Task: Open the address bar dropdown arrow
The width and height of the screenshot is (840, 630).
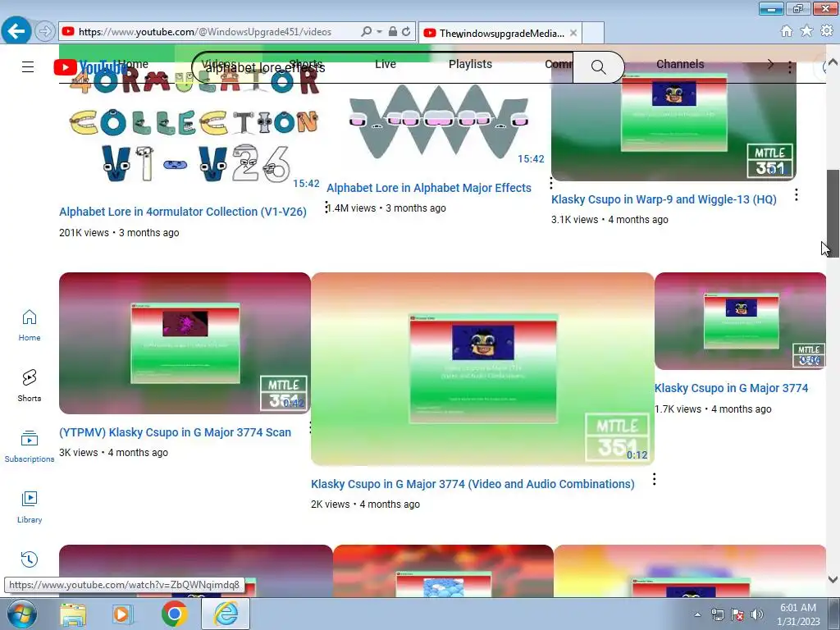Action: pos(379,32)
